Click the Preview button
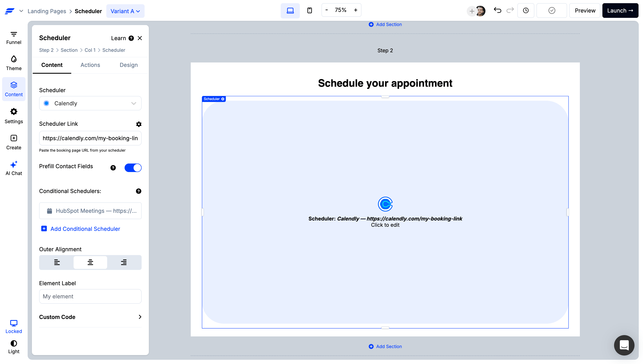This screenshot has width=643, height=364. (x=585, y=10)
